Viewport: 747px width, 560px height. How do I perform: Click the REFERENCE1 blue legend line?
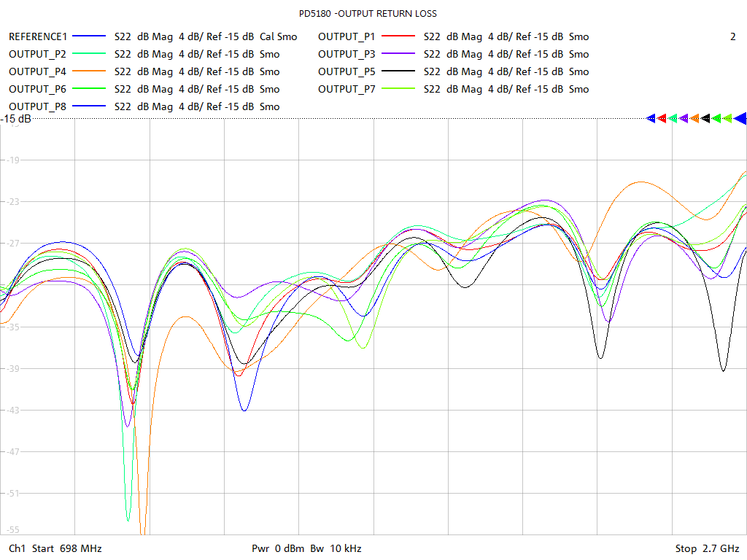pos(88,36)
